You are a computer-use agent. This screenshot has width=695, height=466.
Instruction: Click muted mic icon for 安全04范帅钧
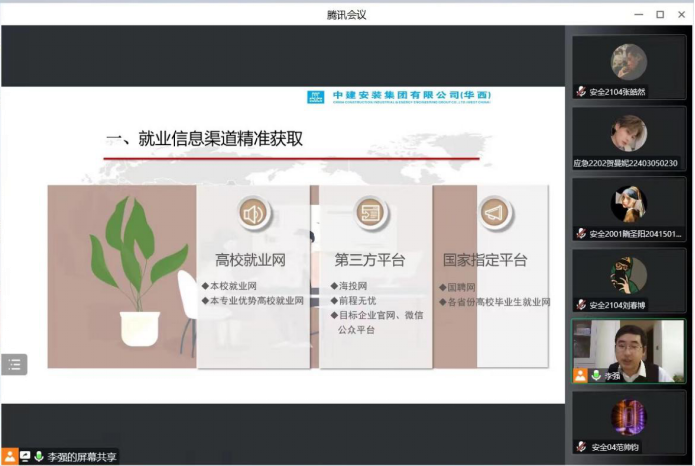(581, 446)
